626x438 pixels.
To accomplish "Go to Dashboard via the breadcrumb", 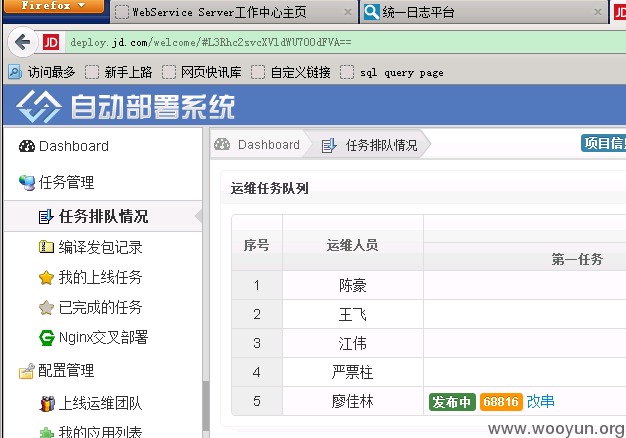I will coord(269,145).
